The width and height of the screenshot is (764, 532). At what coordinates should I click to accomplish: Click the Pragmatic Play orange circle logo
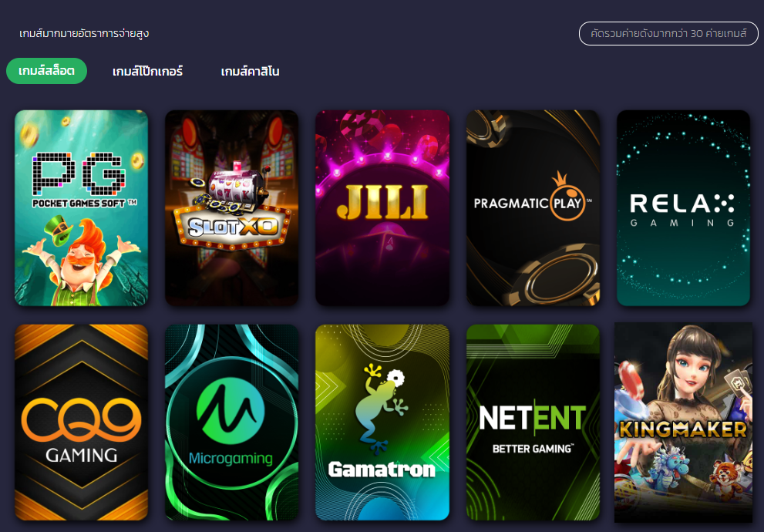tap(568, 197)
